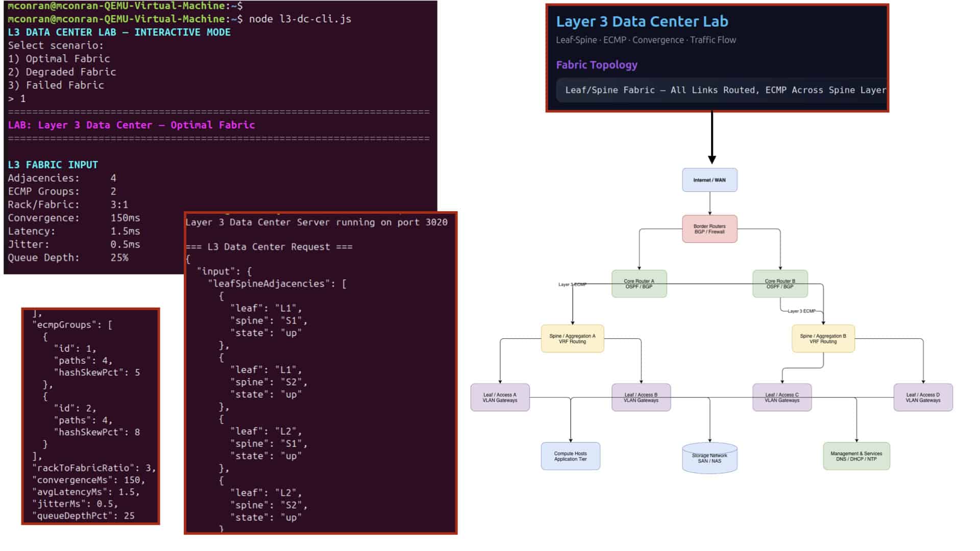
Task: Click the Layer 3 Data Center Lab heading
Action: pos(642,21)
